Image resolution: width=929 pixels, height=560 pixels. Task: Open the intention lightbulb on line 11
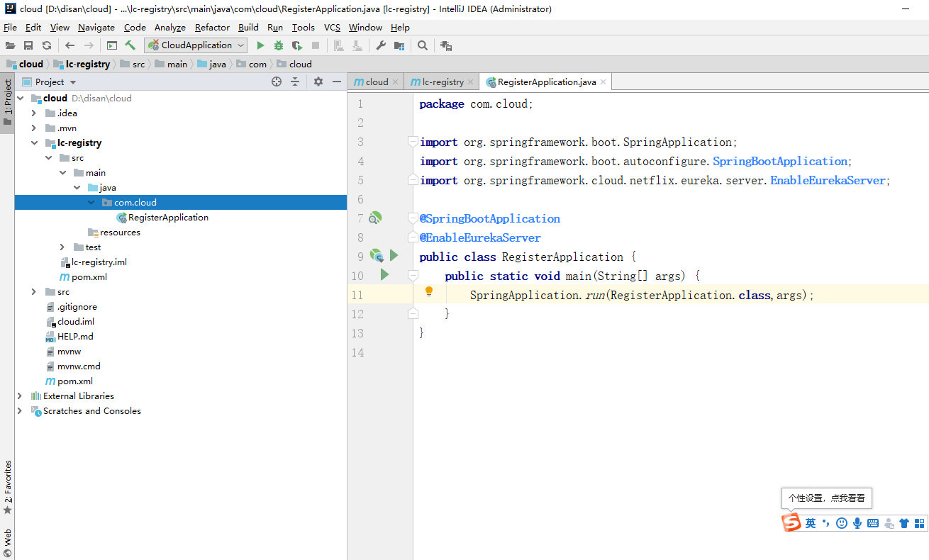point(429,291)
